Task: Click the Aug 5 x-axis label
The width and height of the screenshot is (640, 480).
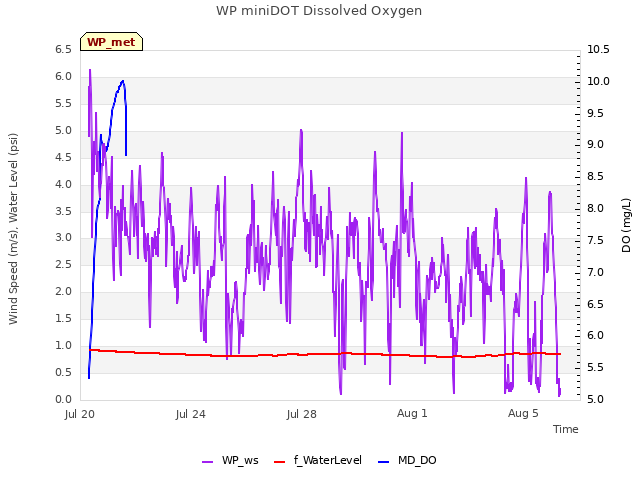Action: (523, 413)
